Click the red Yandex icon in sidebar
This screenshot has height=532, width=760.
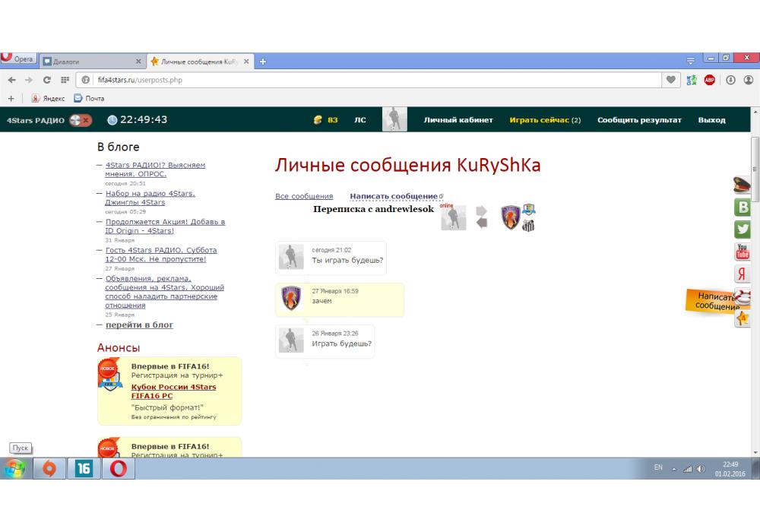click(743, 274)
